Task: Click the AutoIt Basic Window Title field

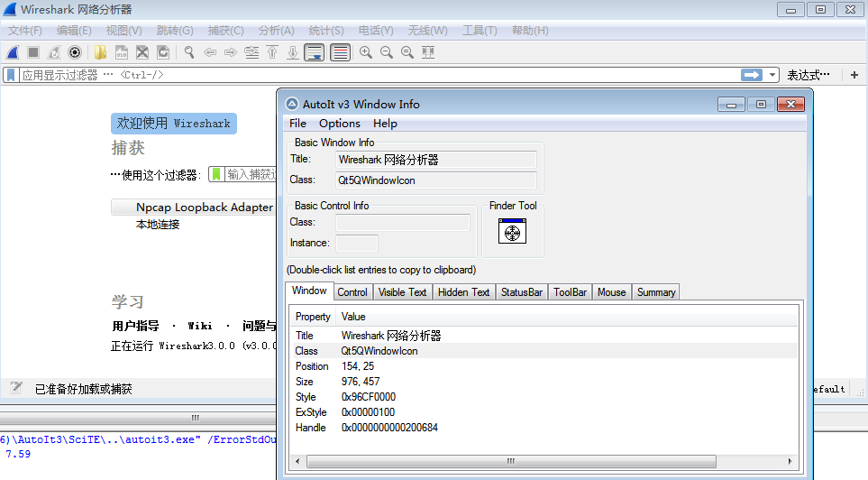Action: click(435, 160)
